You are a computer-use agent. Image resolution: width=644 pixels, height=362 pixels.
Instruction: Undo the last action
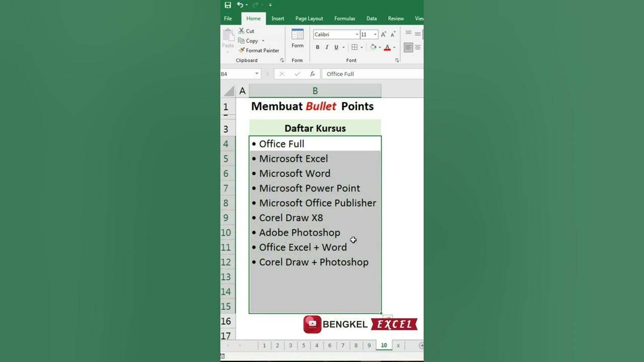(240, 5)
